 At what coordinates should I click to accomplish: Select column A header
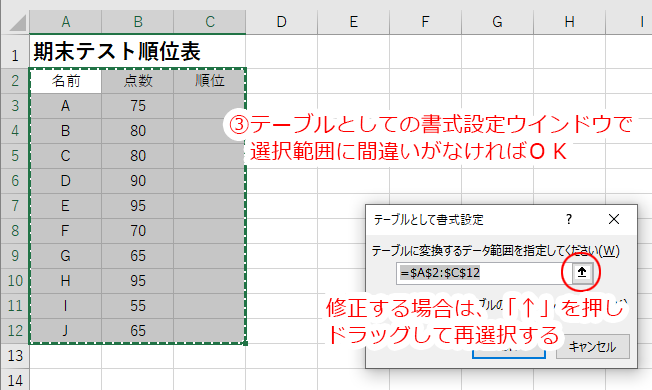coord(65,22)
